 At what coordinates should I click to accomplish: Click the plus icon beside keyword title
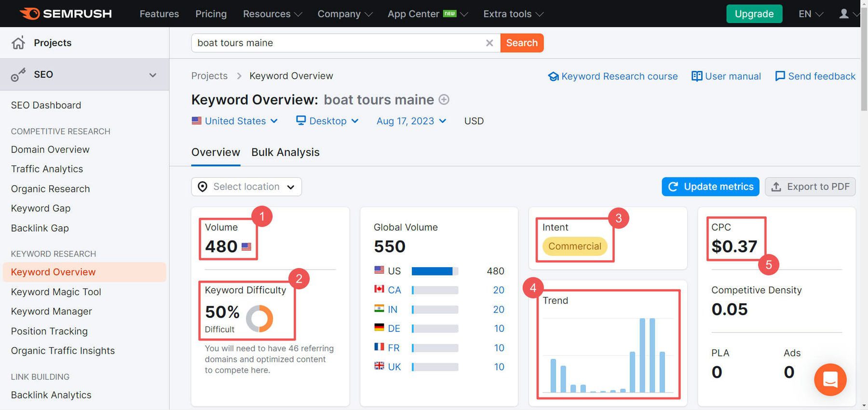pos(444,100)
